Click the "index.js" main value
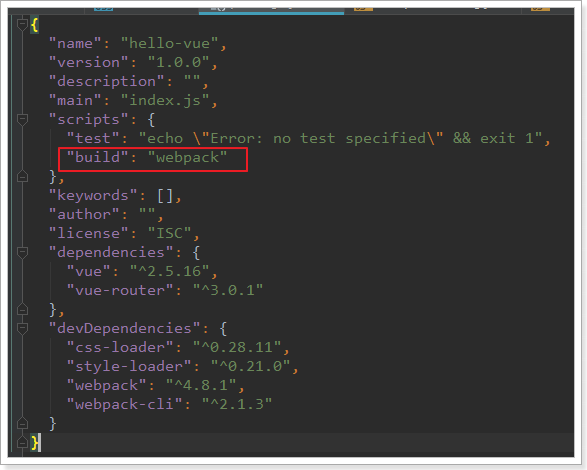The height and width of the screenshot is (470, 587). 165,100
